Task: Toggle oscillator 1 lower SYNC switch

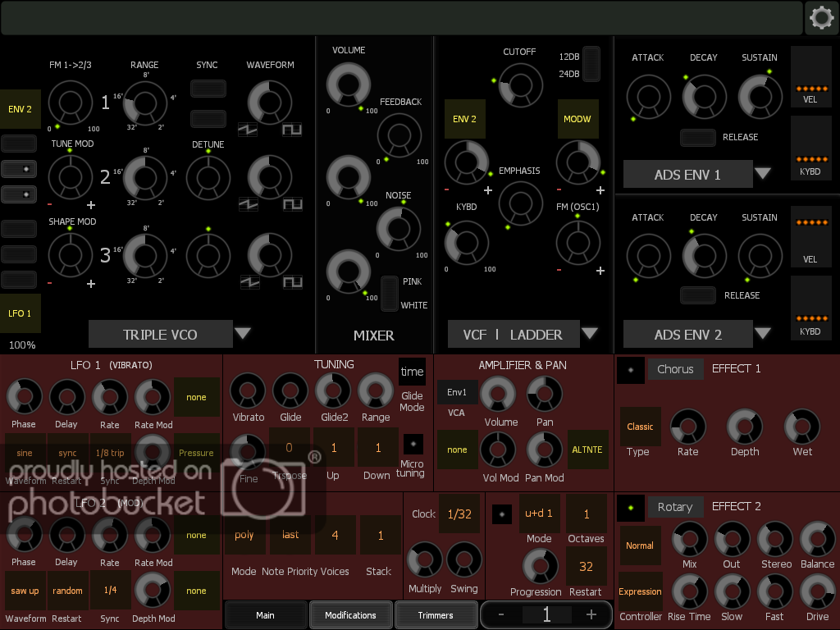Action: pyautogui.click(x=208, y=118)
